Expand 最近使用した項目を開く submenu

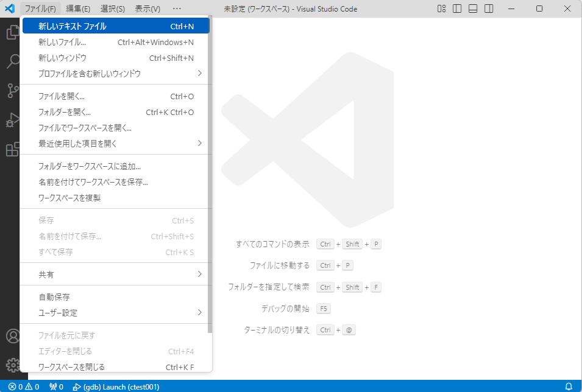point(116,144)
